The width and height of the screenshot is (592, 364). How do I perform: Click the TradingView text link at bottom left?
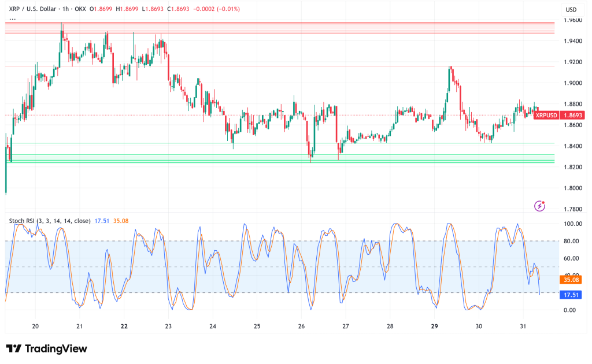pos(55,348)
